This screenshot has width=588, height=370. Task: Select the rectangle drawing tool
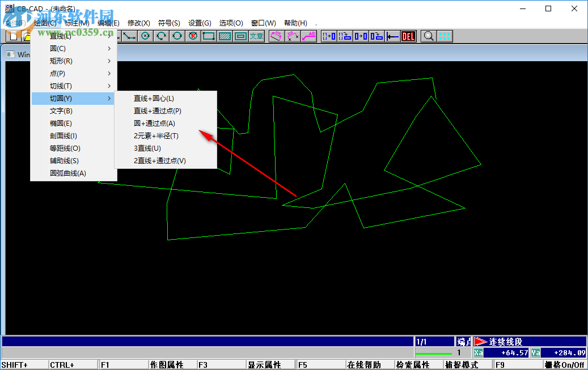click(x=208, y=36)
